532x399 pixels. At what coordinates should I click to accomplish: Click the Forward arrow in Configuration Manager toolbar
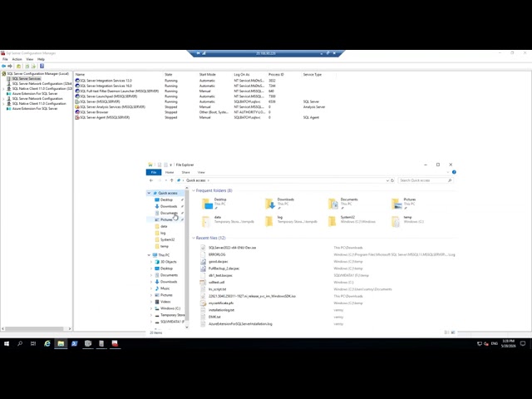[10, 66]
